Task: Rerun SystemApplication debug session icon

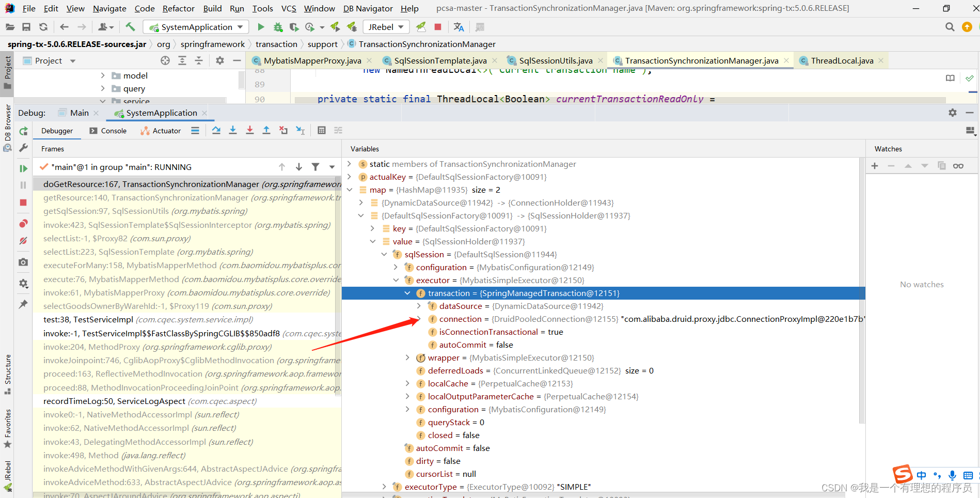Action: (x=23, y=132)
